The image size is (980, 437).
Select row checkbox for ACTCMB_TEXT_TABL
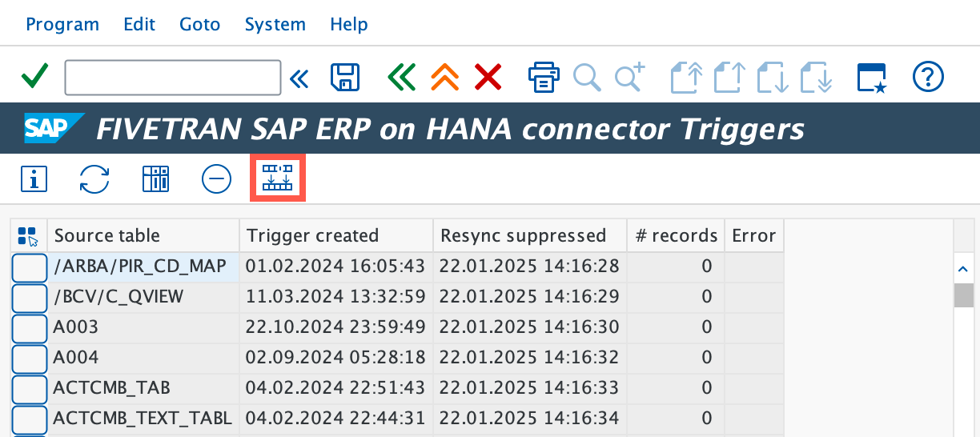coord(30,419)
